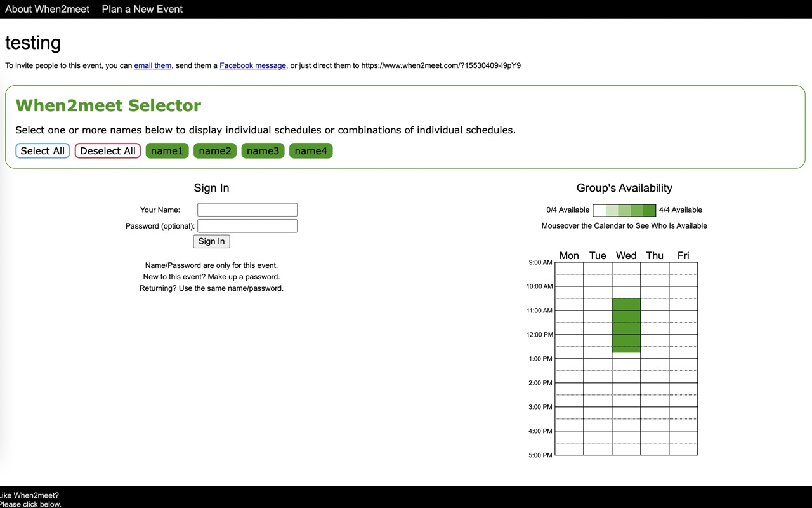Image resolution: width=812 pixels, height=508 pixels.
Task: Open the About When2meet page
Action: (x=47, y=9)
